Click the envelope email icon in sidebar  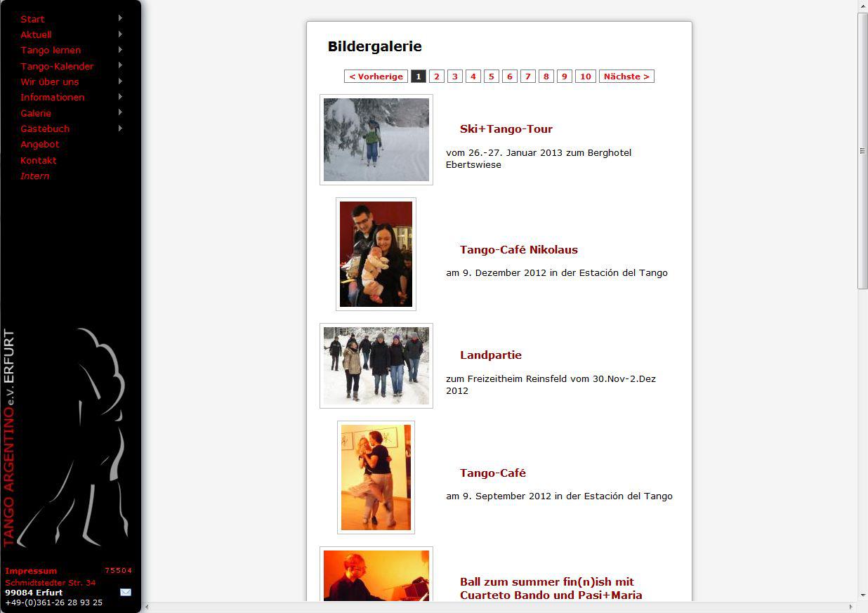tap(126, 592)
